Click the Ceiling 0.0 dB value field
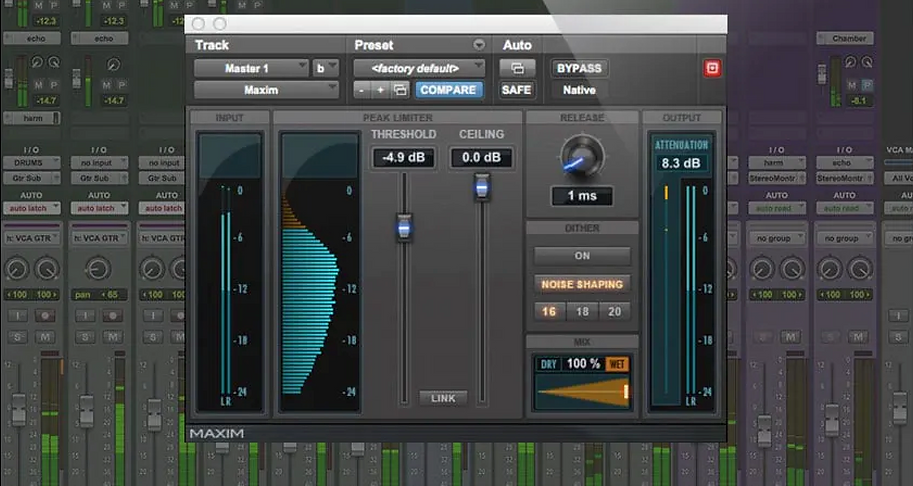 pyautogui.click(x=482, y=158)
